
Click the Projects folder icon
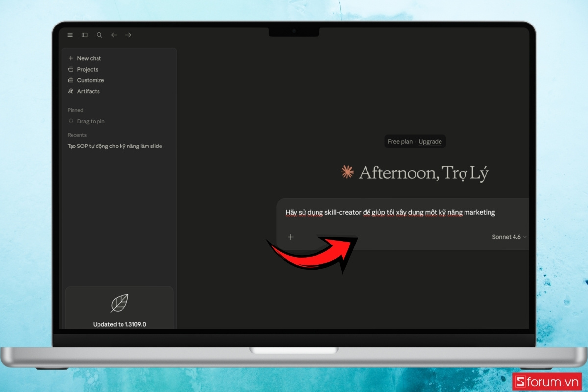(x=71, y=69)
